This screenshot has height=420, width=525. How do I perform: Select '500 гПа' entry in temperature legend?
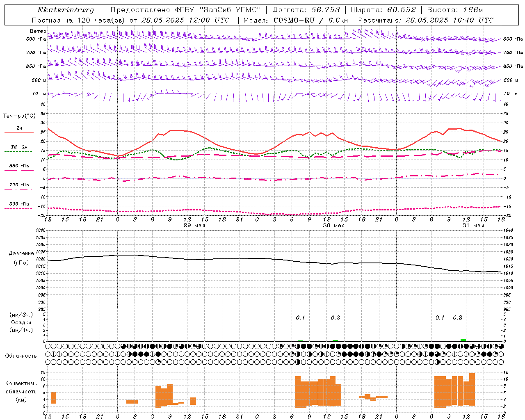(x=19, y=204)
